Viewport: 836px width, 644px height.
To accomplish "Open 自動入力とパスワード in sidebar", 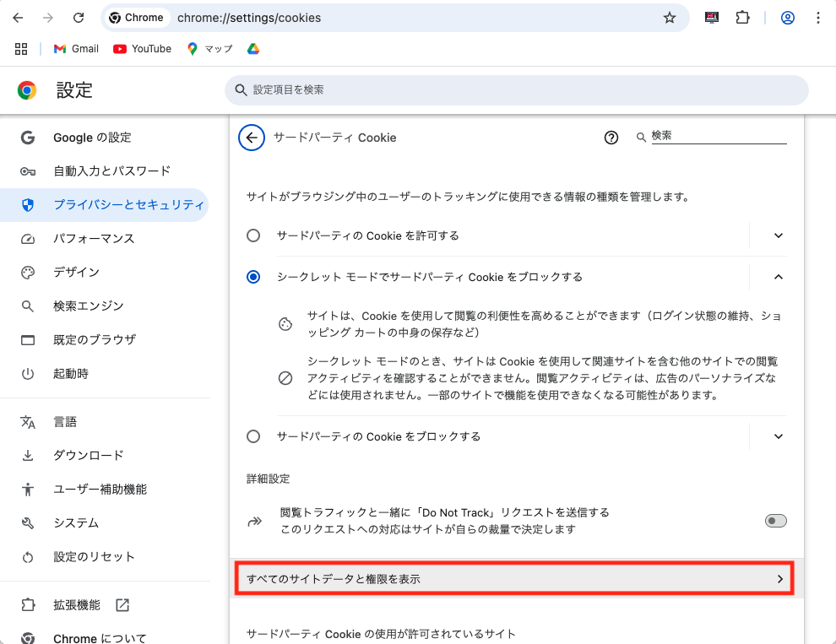I will click(x=105, y=171).
